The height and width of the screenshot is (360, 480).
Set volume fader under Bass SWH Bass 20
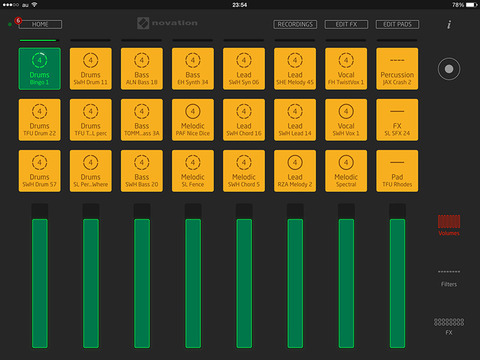(x=142, y=276)
